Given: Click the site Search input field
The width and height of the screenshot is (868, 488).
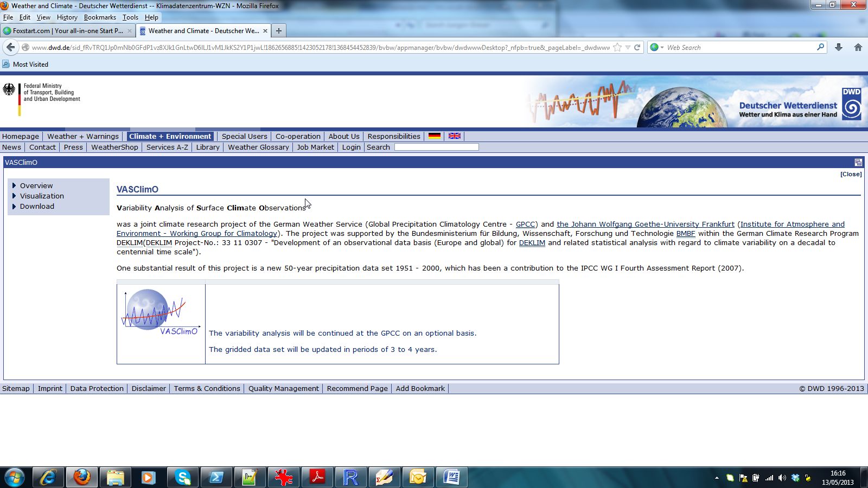Looking at the screenshot, I should [436, 147].
